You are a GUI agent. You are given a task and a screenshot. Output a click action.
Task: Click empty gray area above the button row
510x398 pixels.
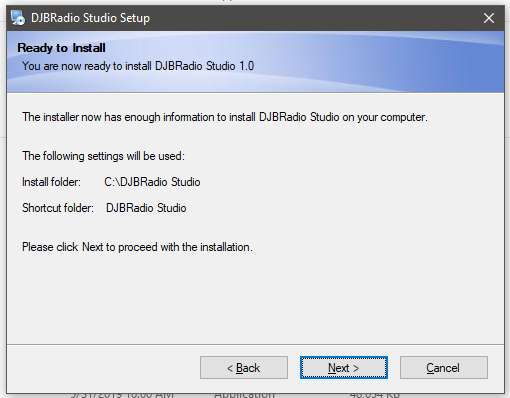click(x=255, y=300)
